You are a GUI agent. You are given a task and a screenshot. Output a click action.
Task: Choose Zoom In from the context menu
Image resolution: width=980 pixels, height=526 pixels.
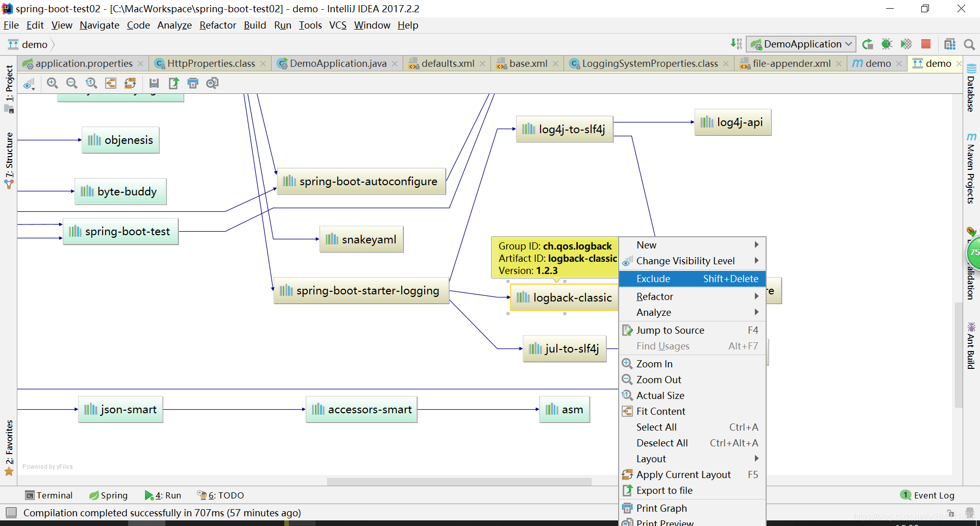pos(692,364)
